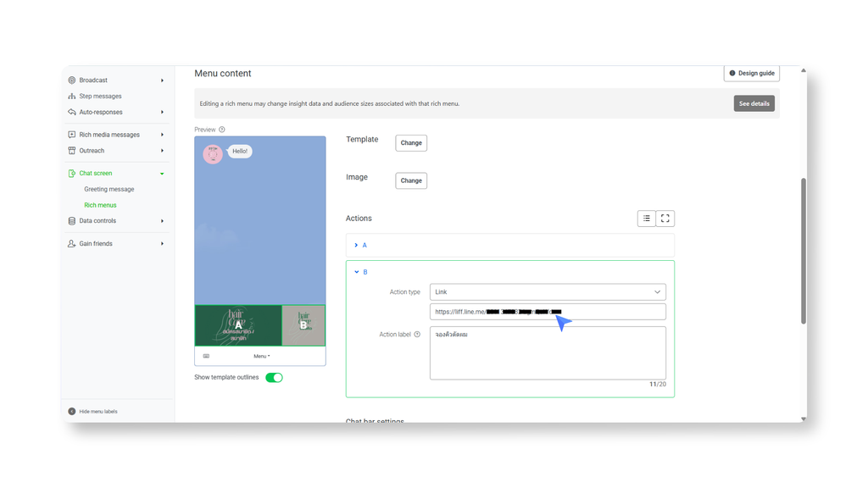Click the Menu content heading
This screenshot has width=868, height=488.
coord(223,74)
